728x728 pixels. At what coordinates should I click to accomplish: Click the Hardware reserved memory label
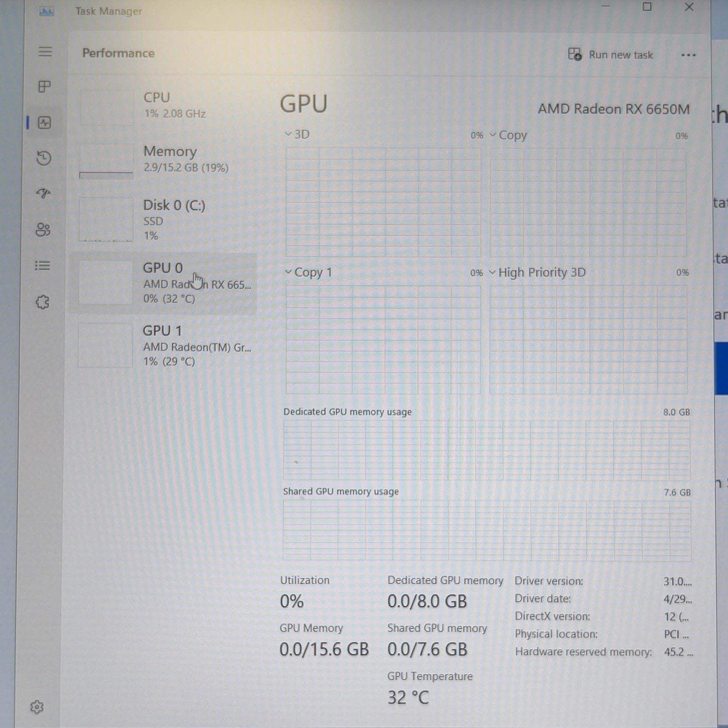point(583,652)
